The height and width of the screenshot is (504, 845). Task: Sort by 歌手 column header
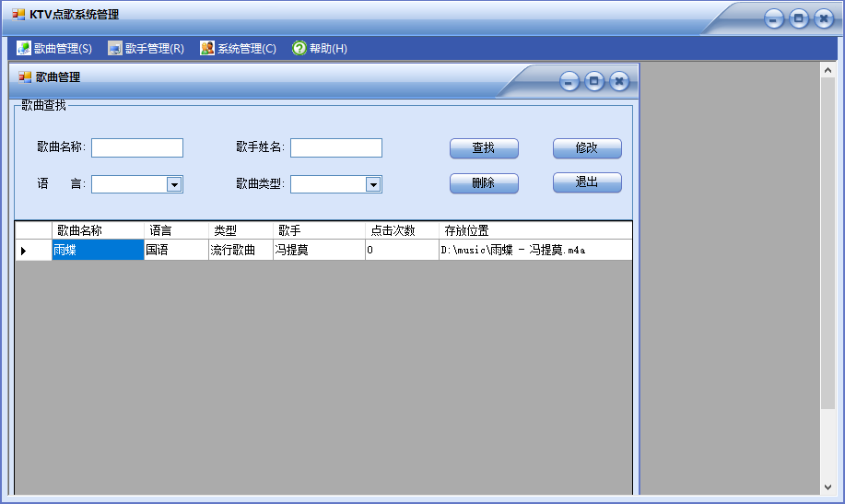tap(319, 230)
